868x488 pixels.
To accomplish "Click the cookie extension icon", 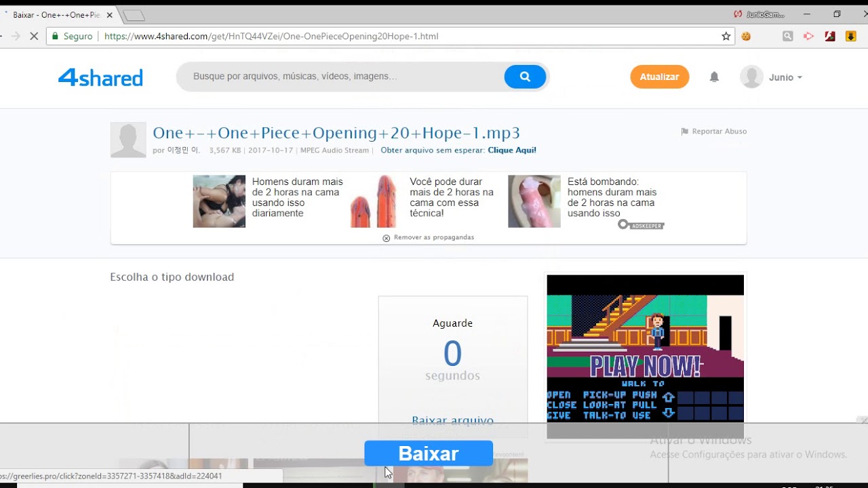I will [x=746, y=36].
